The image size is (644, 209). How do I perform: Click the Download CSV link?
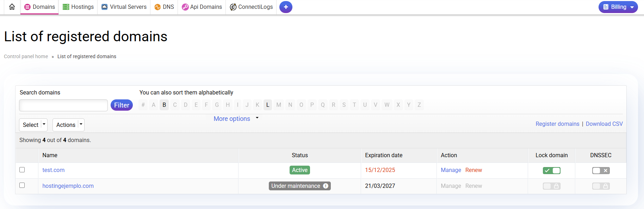pyautogui.click(x=604, y=124)
